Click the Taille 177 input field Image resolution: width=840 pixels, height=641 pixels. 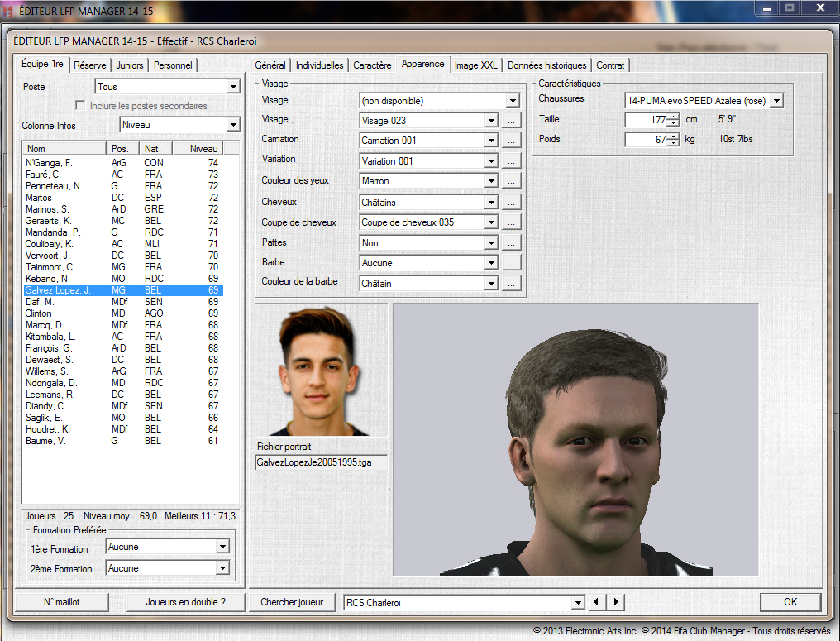tap(646, 120)
